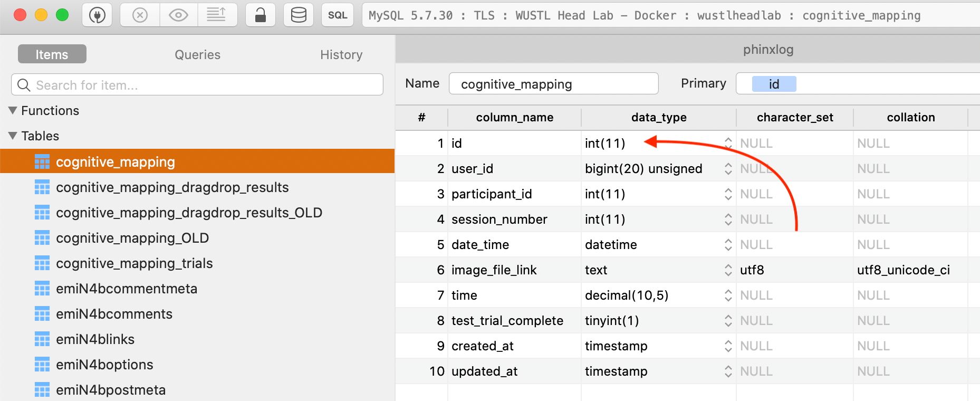
Task: Switch to the Queries tab
Action: point(197,55)
